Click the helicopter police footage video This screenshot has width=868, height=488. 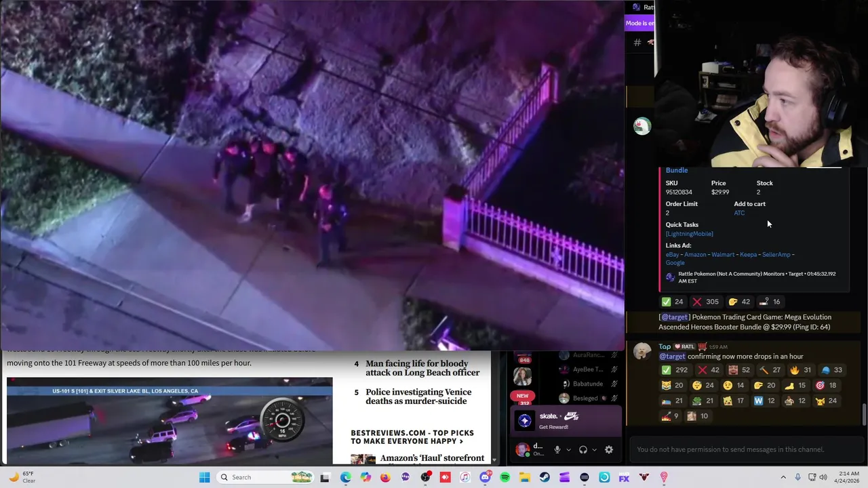pyautogui.click(x=312, y=175)
